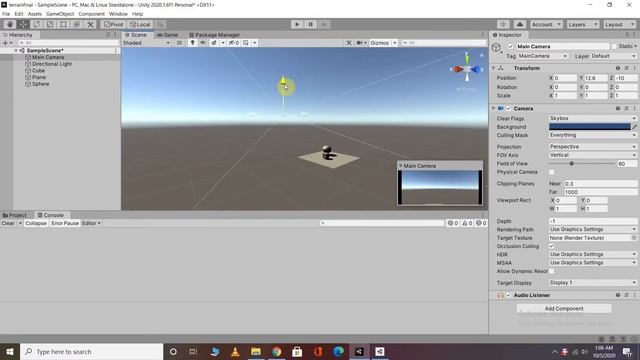
Task: Open Unity Collaborate icon
Action: (503, 24)
